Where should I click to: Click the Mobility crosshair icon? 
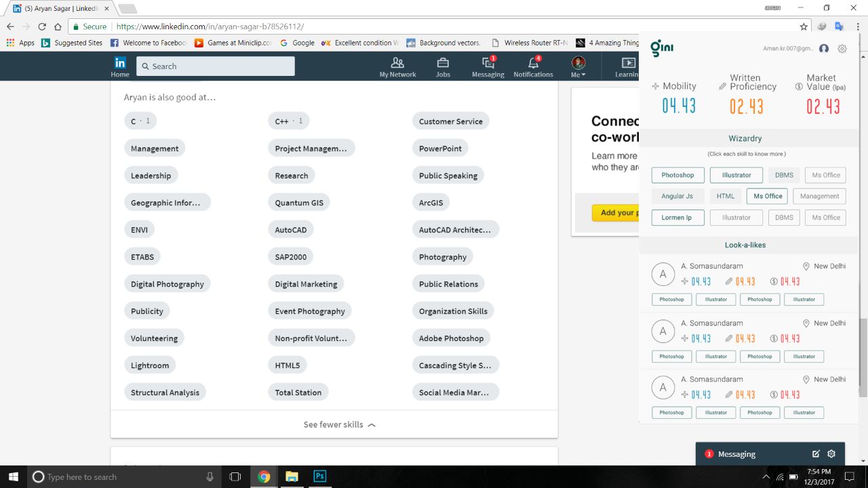coord(654,86)
